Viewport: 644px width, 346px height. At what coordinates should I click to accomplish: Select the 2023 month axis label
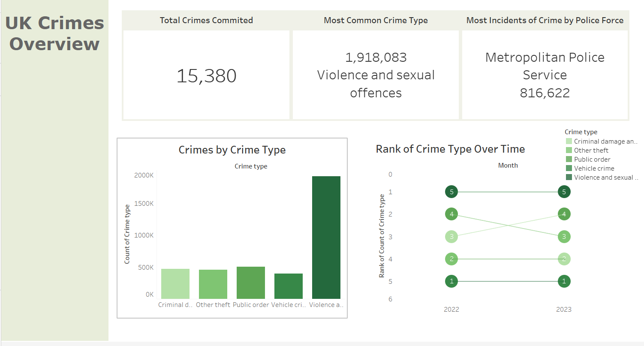564,310
